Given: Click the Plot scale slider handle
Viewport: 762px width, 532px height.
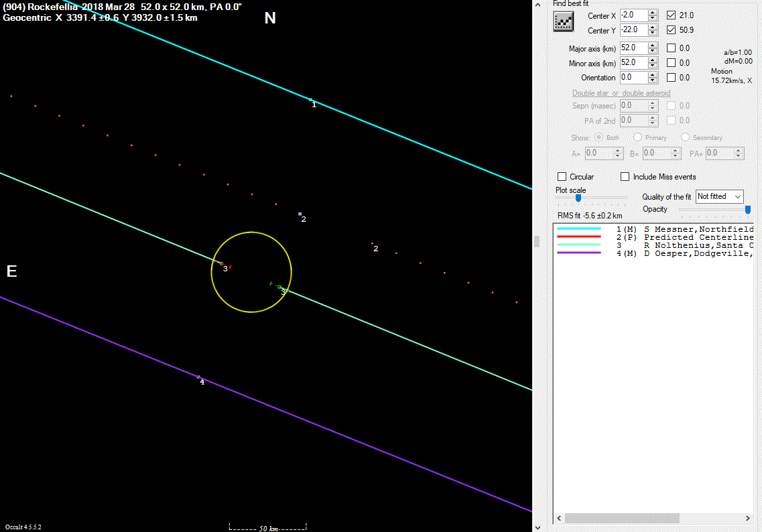Looking at the screenshot, I should [578, 198].
